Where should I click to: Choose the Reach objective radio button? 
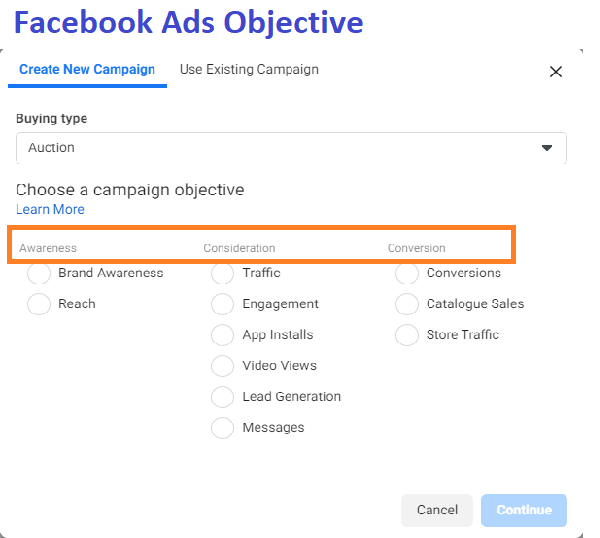40,304
